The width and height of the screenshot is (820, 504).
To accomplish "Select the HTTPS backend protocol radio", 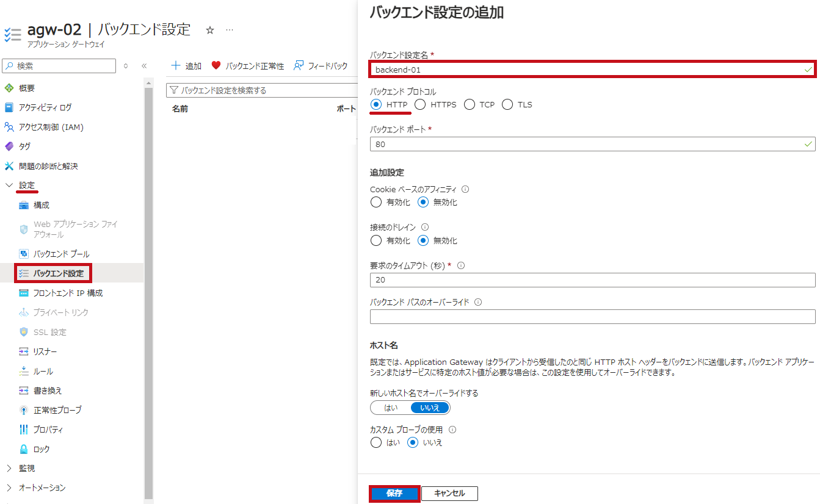I will coord(420,104).
